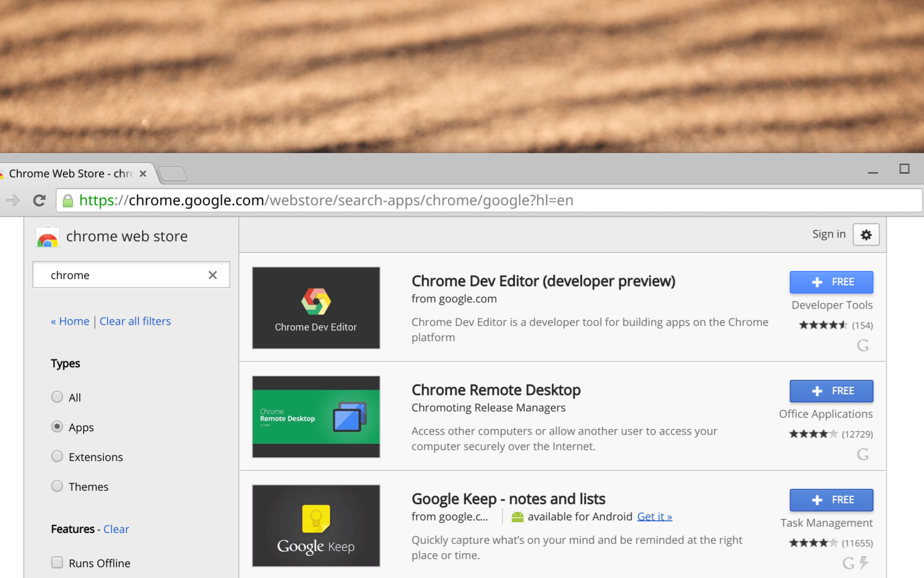Open the Chrome Dev Editor thumbnail
This screenshot has width=924, height=578.
[316, 308]
